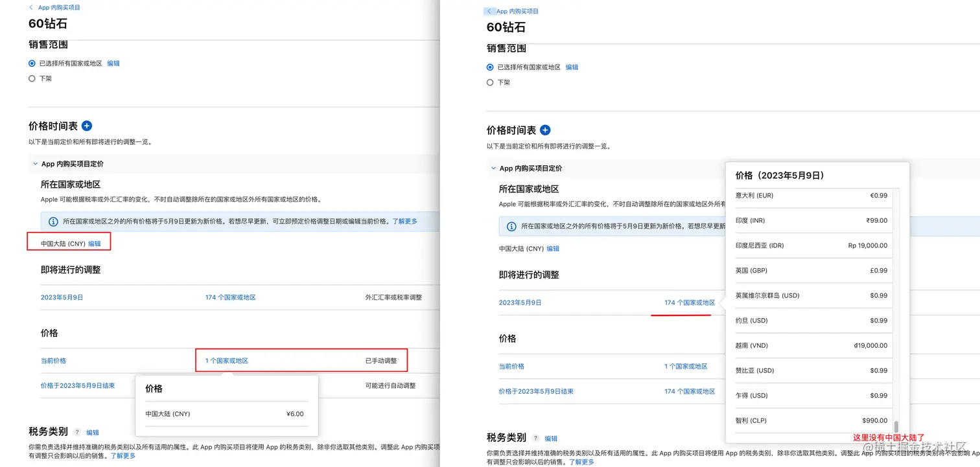Click the plus icon beside 价格时间表 in left screenshot

click(x=87, y=126)
